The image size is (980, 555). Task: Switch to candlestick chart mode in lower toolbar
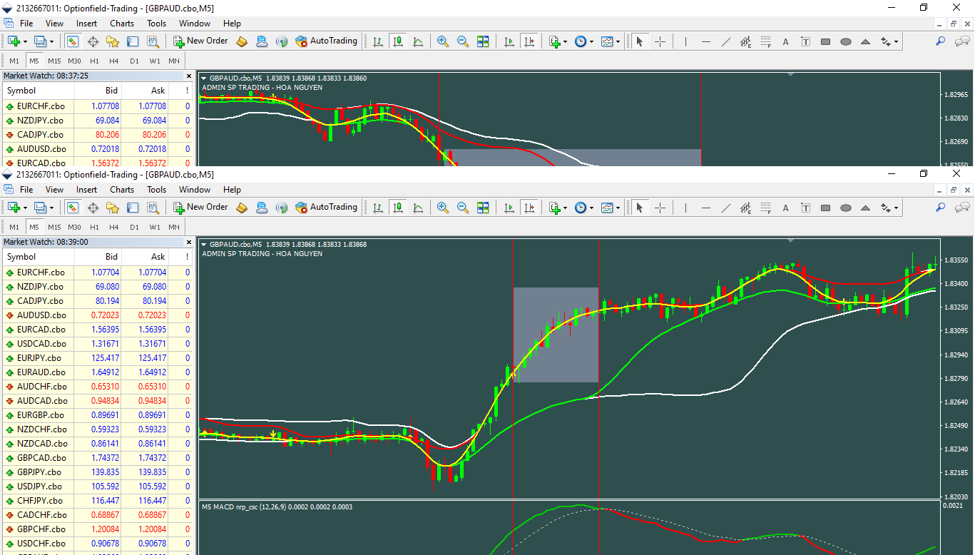pyautogui.click(x=398, y=208)
